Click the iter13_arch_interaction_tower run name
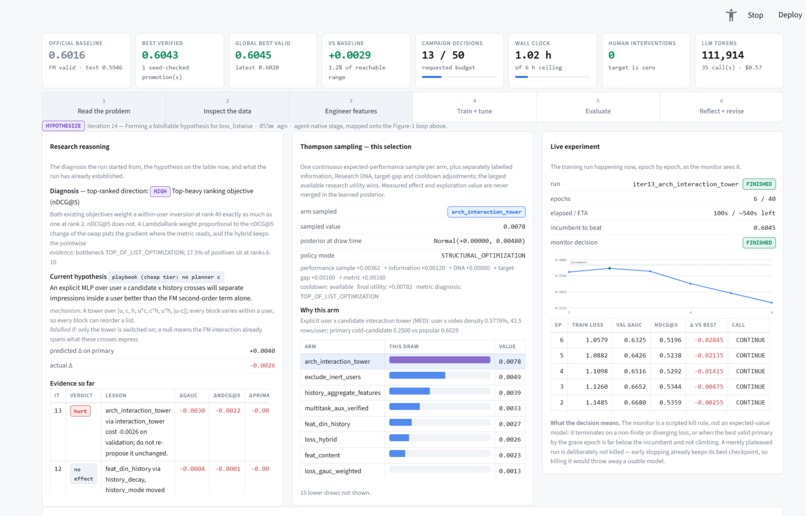The image size is (806, 516). point(685,184)
